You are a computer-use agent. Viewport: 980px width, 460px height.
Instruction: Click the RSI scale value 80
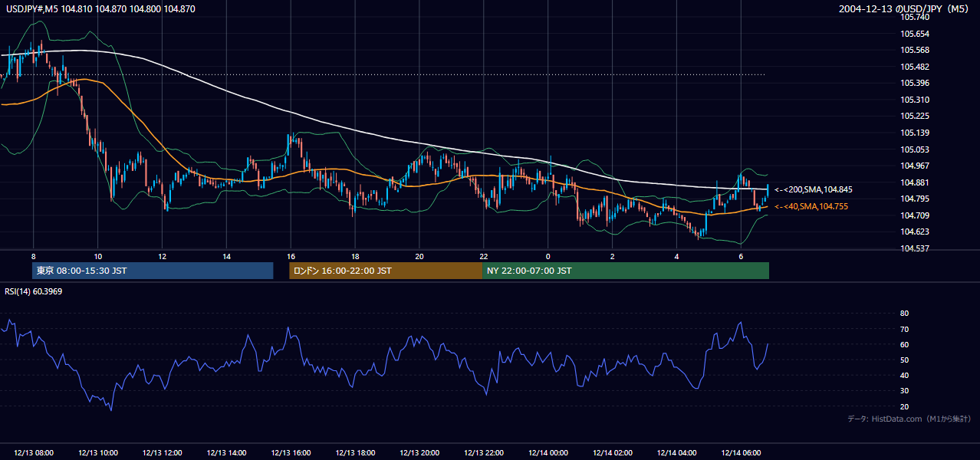904,314
